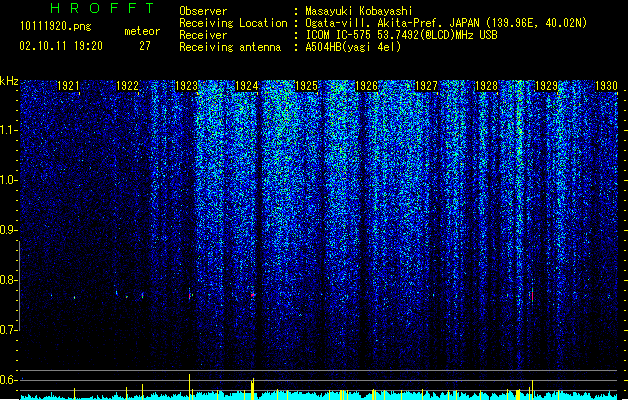Click the 0.7 kHz axis tick label
Viewport: 629px width, 400px height.
[9, 330]
